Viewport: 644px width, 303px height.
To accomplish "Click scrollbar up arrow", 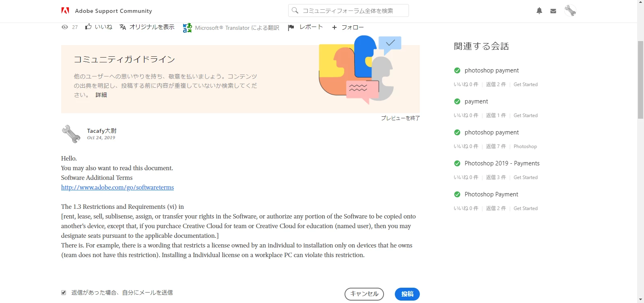I will 640,3.
